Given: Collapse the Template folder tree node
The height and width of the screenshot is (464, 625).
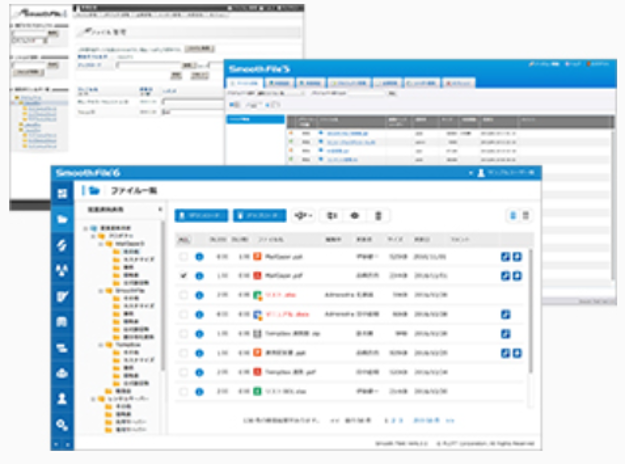Looking at the screenshot, I should tap(100, 345).
